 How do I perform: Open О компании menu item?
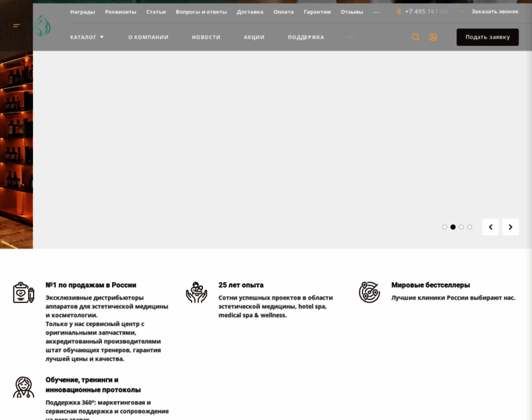tap(148, 37)
